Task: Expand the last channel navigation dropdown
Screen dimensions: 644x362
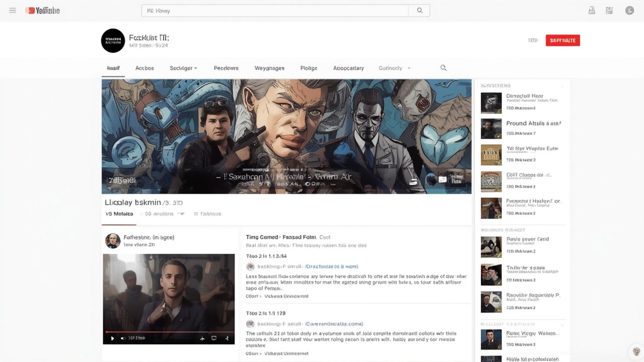Action: [409, 68]
